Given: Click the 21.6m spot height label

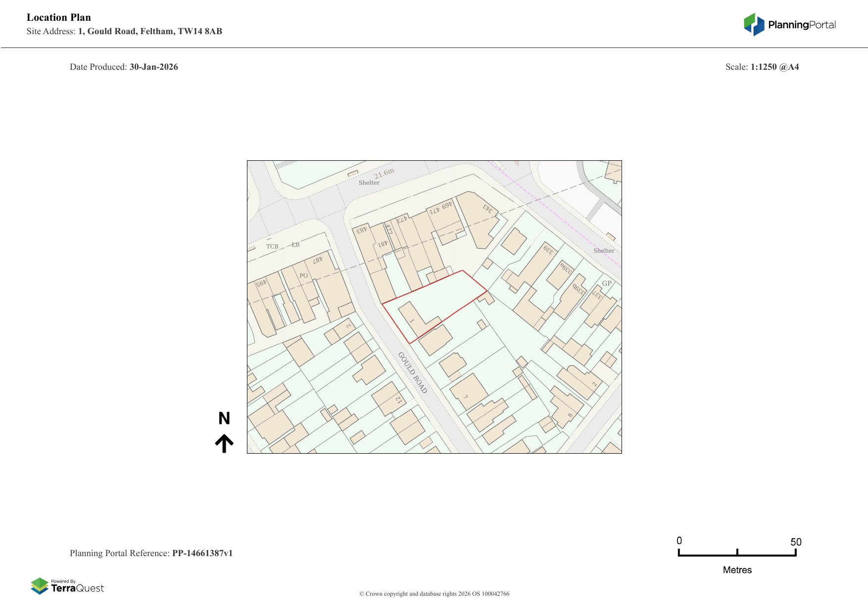Looking at the screenshot, I should (x=384, y=173).
